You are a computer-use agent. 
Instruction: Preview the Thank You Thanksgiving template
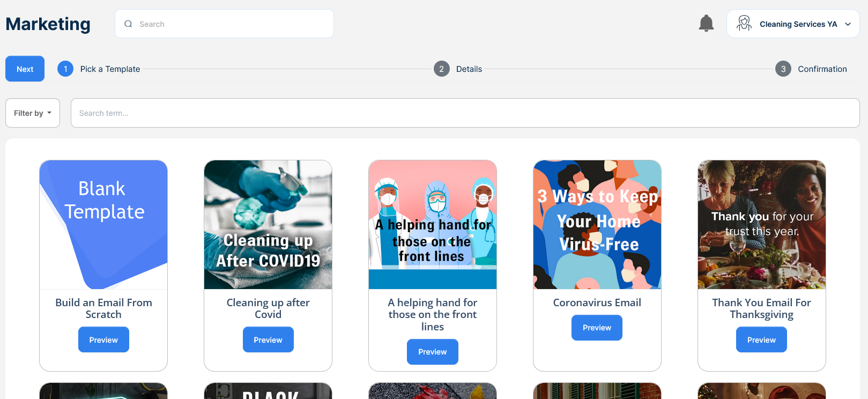[761, 339]
